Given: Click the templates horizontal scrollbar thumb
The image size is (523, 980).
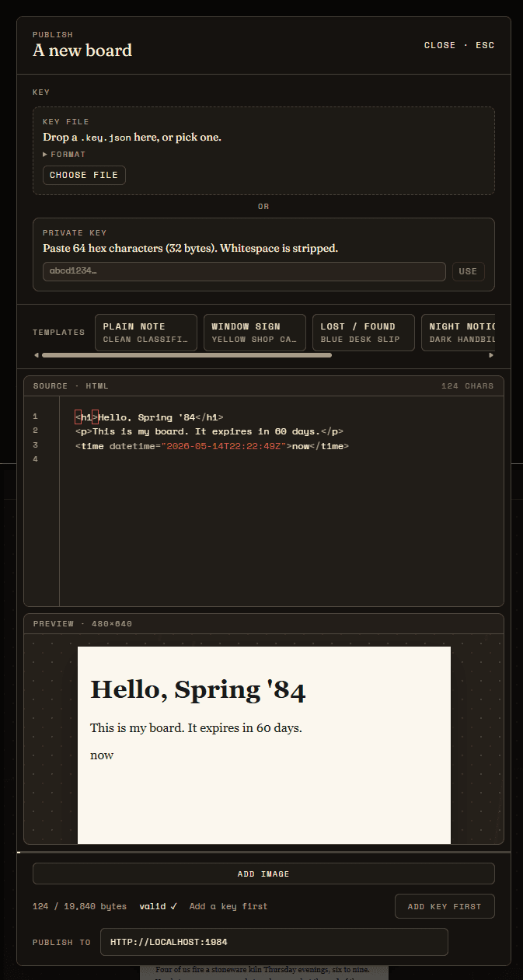Looking at the screenshot, I should pos(187,355).
